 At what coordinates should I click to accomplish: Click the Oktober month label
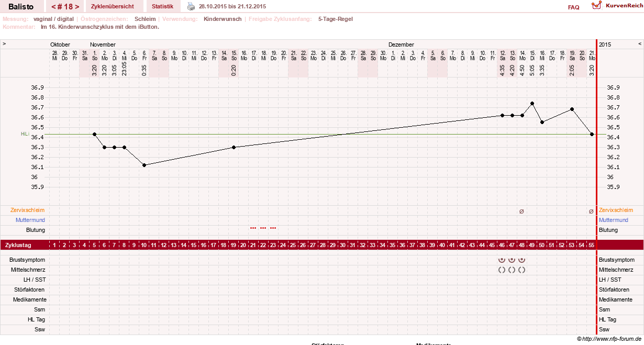[x=60, y=45]
